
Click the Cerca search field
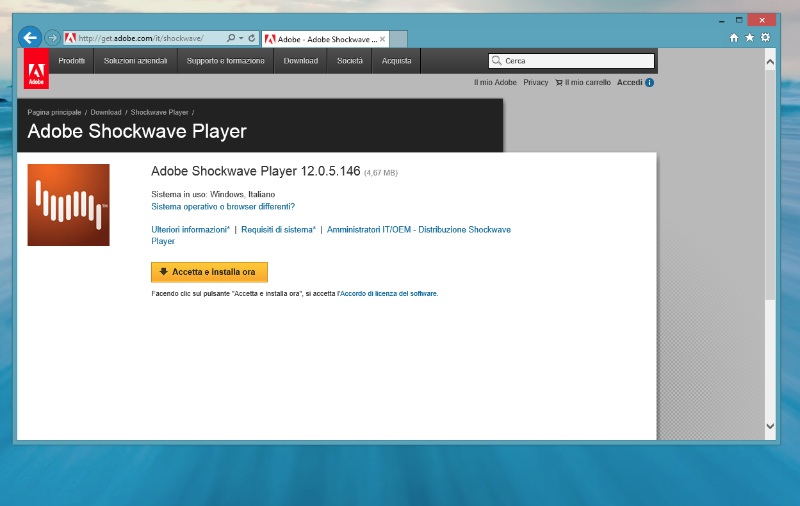(x=577, y=61)
